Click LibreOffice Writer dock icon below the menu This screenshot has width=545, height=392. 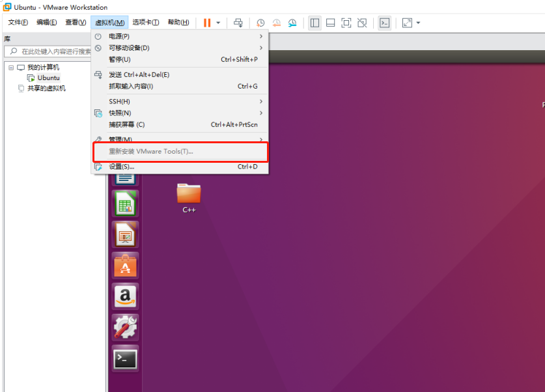(x=125, y=179)
